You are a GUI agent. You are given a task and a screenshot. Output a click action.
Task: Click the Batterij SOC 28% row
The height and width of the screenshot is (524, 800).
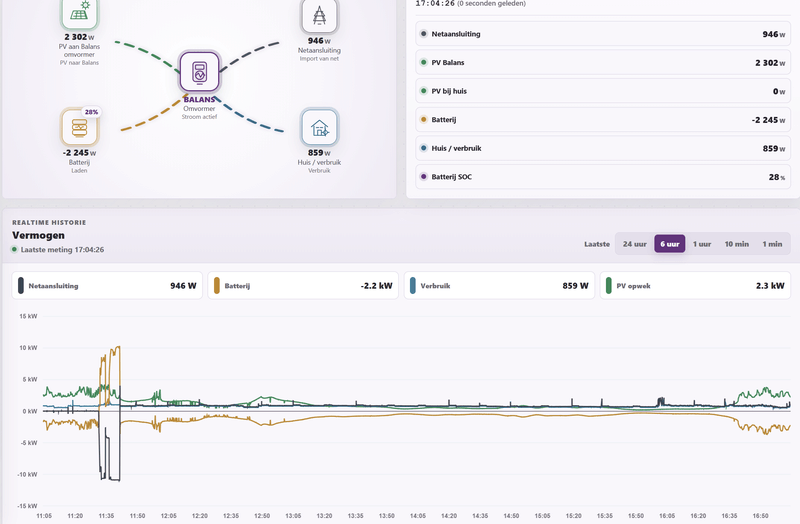603,177
